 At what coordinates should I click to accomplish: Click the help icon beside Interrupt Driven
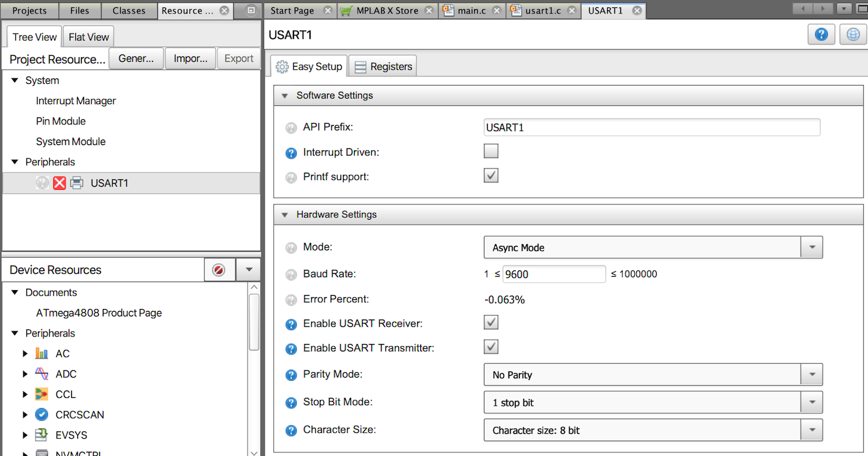coord(292,153)
